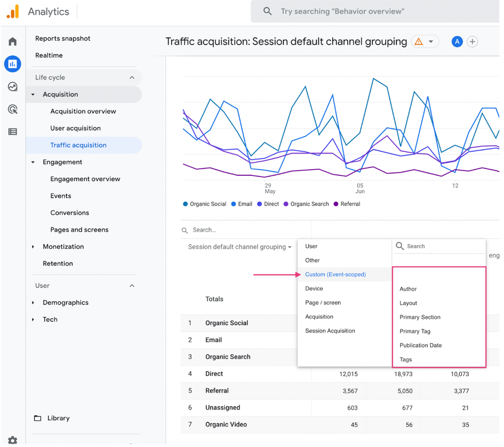
Task: Toggle the Organic Social legend swatch
Action: (x=186, y=204)
